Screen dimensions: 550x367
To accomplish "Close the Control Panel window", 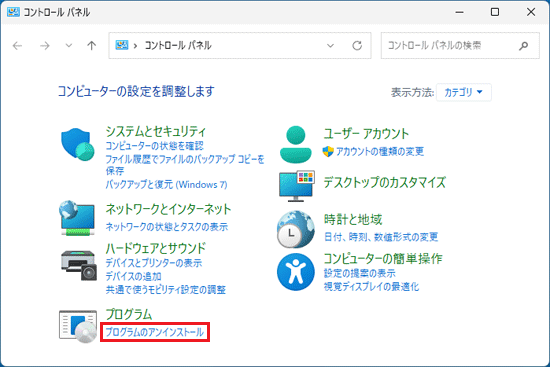I will click(x=531, y=12).
